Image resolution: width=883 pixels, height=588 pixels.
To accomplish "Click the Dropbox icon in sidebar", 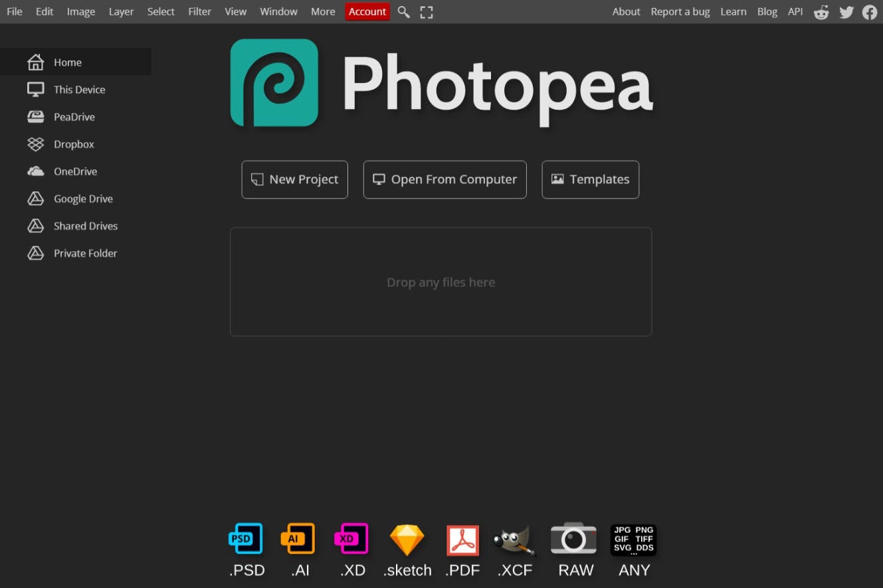I will click(x=35, y=144).
